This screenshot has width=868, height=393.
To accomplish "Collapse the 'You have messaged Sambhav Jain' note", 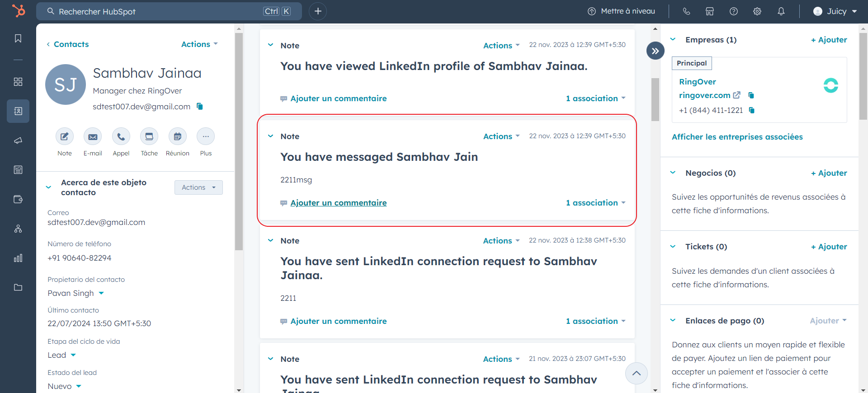I will coord(270,136).
